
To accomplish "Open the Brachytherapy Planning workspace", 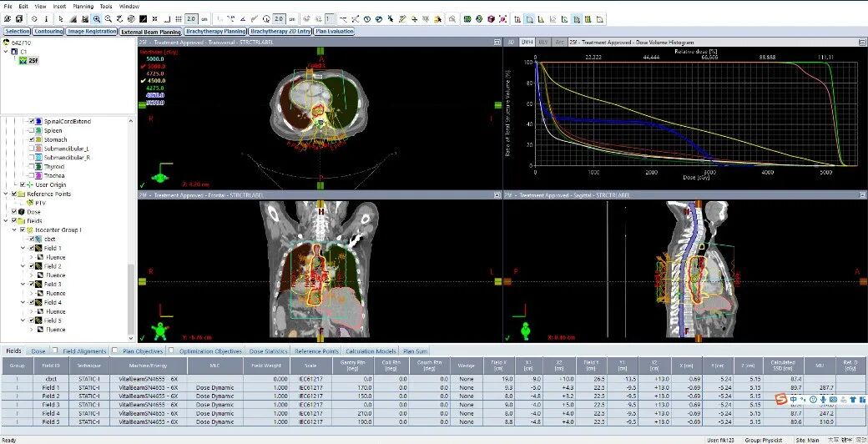I will [x=216, y=32].
